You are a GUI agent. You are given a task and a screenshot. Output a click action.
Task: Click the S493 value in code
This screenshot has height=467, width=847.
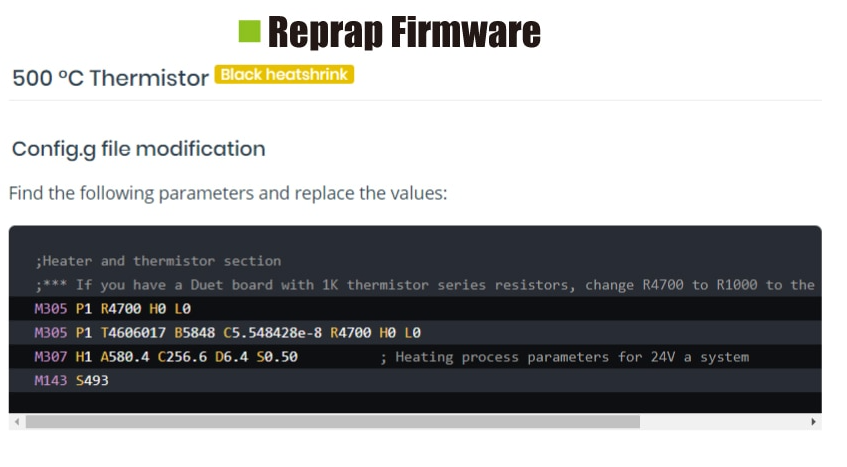pos(92,381)
